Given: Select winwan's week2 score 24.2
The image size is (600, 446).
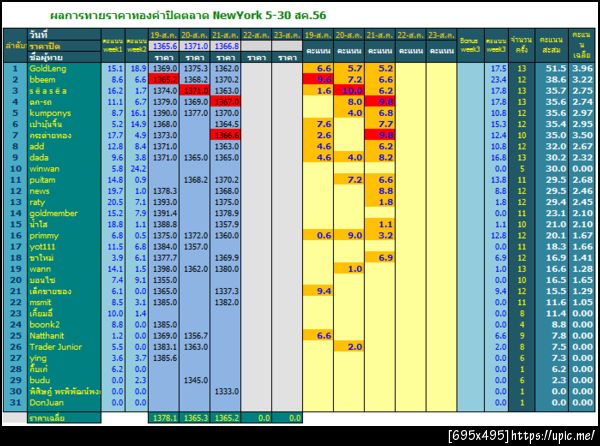Looking at the screenshot, I should point(137,169).
